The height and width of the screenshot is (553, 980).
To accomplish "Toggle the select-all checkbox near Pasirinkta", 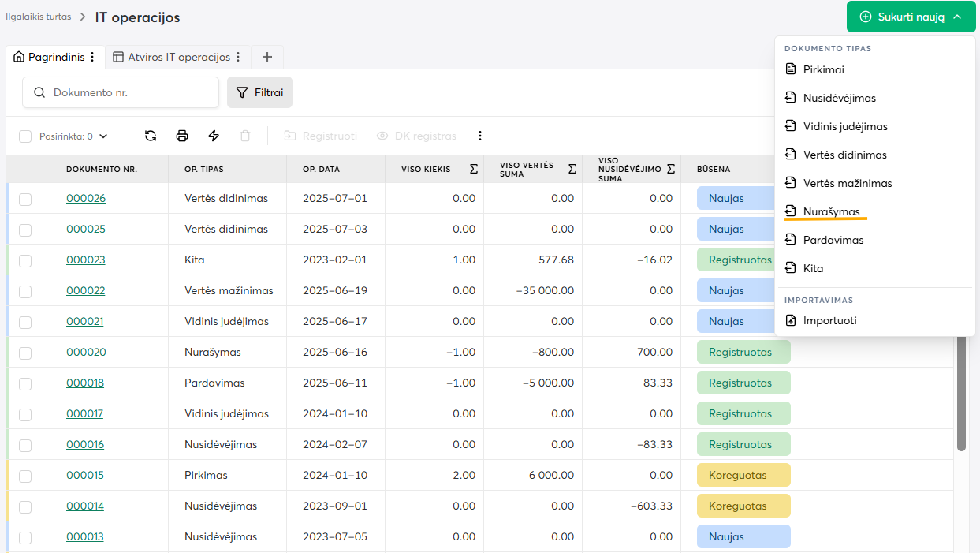I will 25,136.
